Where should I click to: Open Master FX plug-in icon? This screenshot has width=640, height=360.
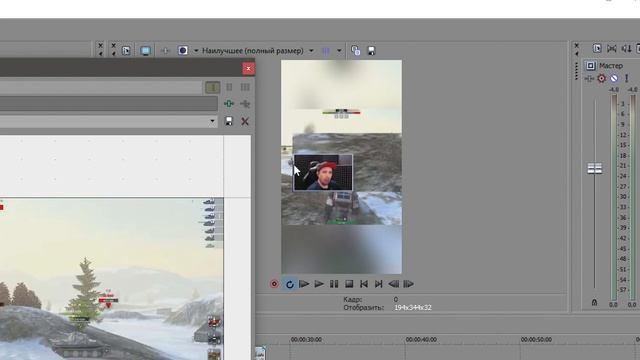pos(589,78)
